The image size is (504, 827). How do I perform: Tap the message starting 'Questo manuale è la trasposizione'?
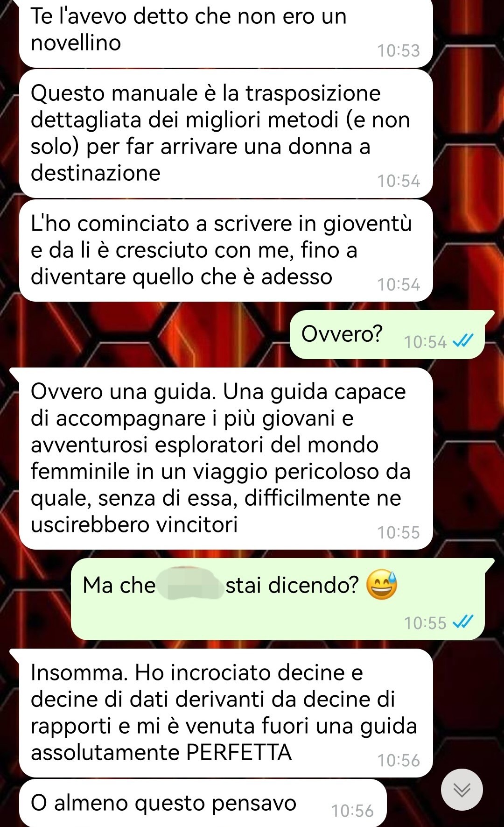pyautogui.click(x=226, y=134)
